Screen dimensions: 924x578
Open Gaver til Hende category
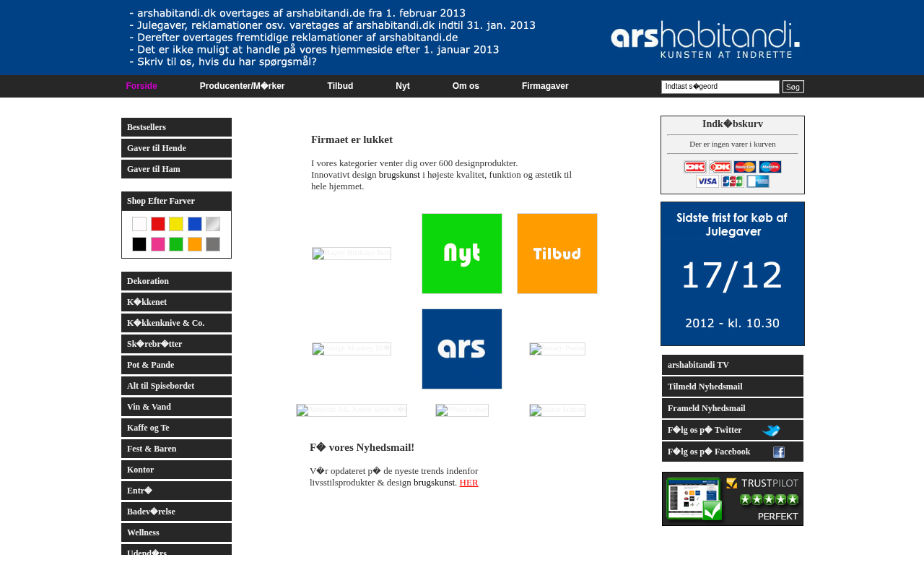(176, 148)
